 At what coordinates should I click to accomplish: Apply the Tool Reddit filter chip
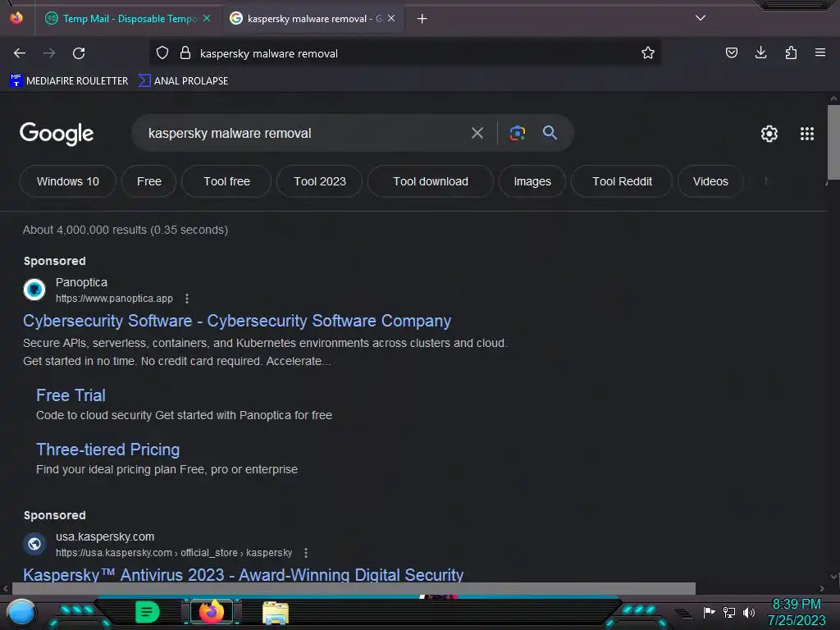point(622,181)
